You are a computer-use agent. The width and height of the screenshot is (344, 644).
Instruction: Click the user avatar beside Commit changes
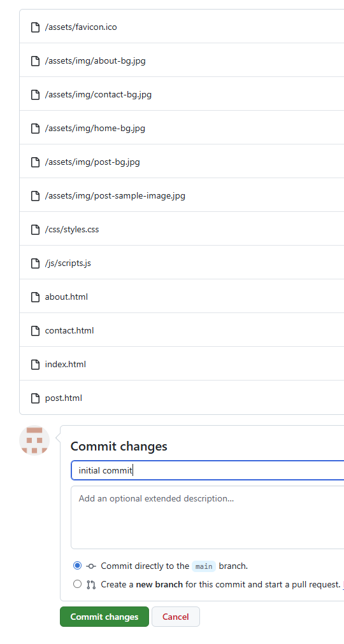click(x=34, y=440)
